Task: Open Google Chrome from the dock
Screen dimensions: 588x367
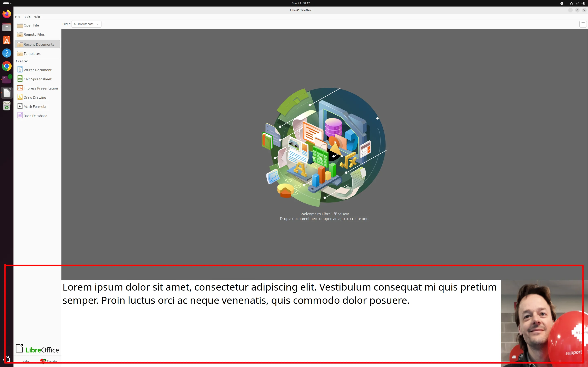Action: point(7,66)
